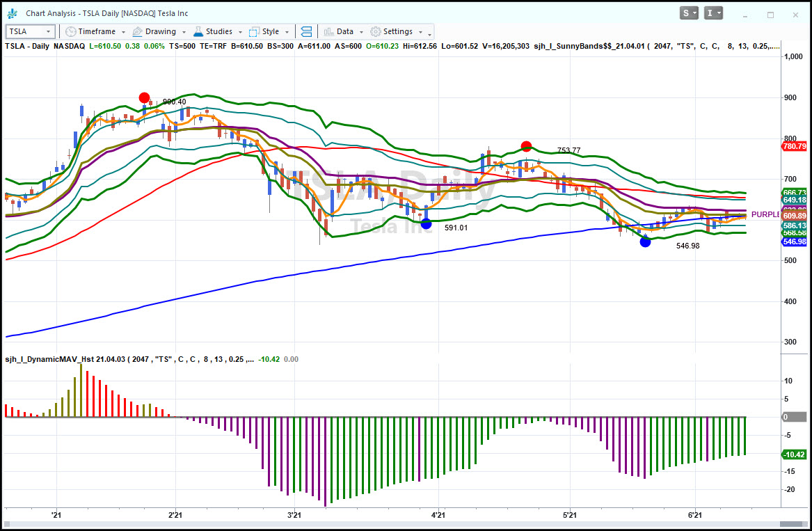
Task: Click the data window panel icon
Action: [307, 31]
